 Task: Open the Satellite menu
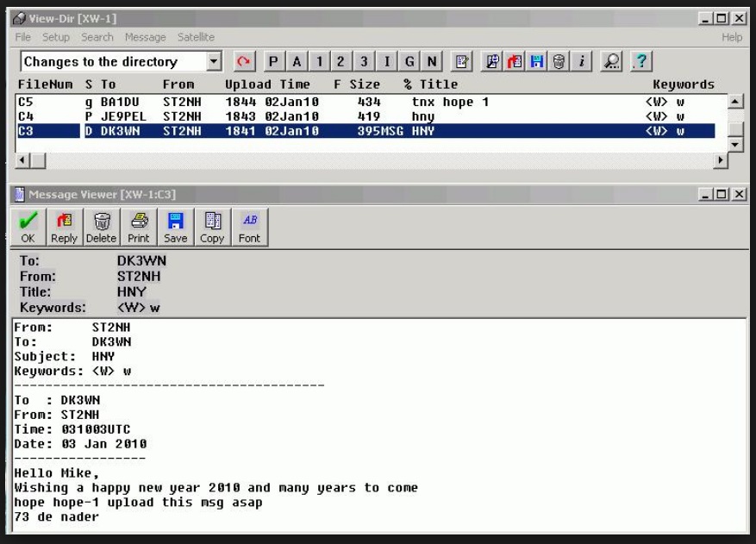197,37
